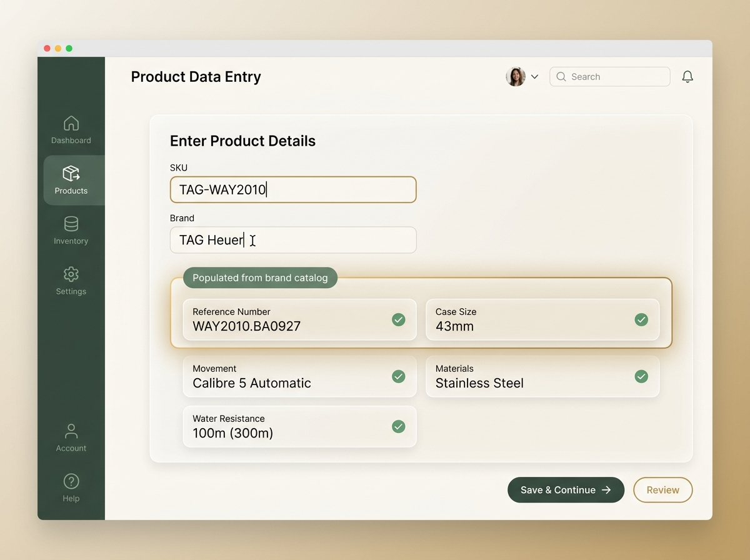Go to the Inventory label in sidebar
750x560 pixels.
click(x=71, y=241)
